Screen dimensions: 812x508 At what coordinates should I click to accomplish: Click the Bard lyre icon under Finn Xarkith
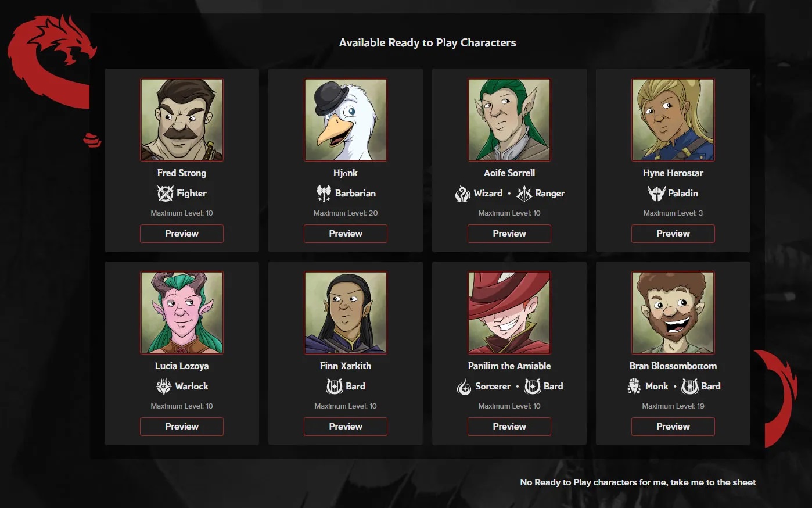[335, 386]
